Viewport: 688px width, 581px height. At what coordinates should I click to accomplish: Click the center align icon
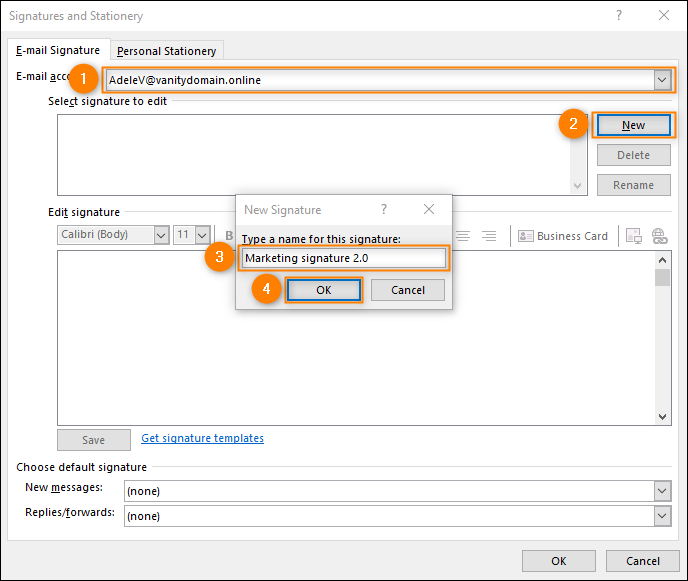(x=463, y=236)
